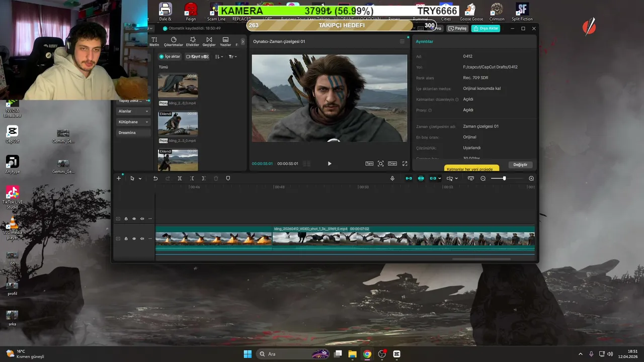Hide the upper empty track with eye icon
Screen dimensions: 644x362
click(x=134, y=219)
